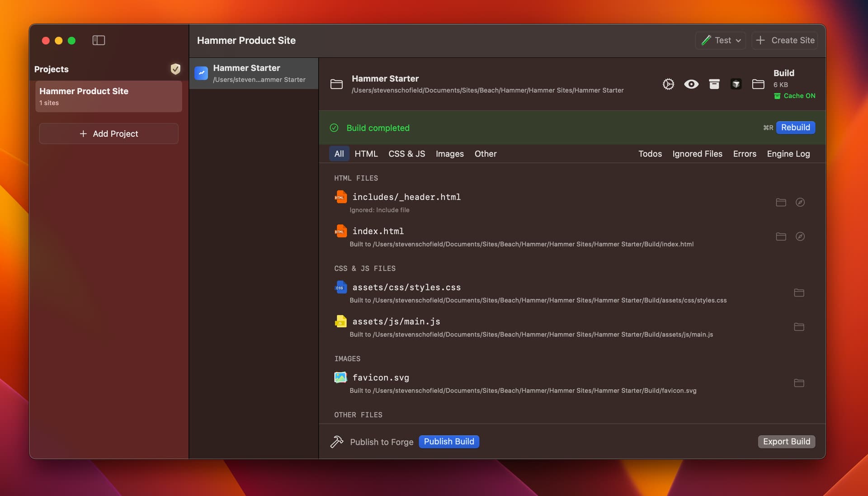The height and width of the screenshot is (496, 868).
Task: Reveal includes/_header.html folder icon
Action: click(x=781, y=202)
